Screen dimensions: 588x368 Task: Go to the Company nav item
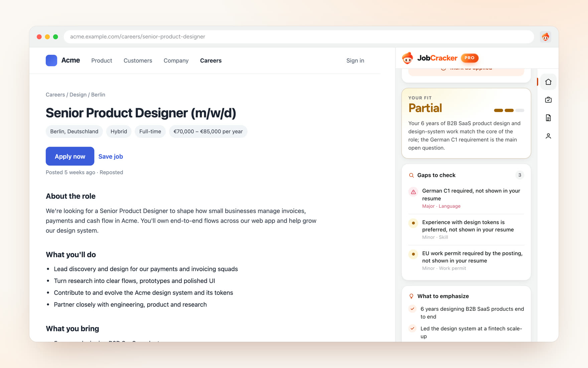(176, 61)
